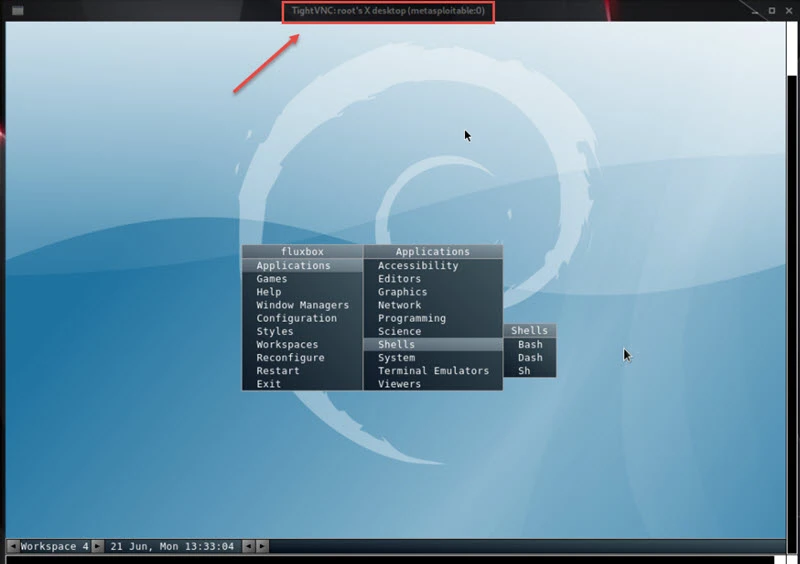
Task: Go to previous workspace using left arrow
Action: (13, 546)
